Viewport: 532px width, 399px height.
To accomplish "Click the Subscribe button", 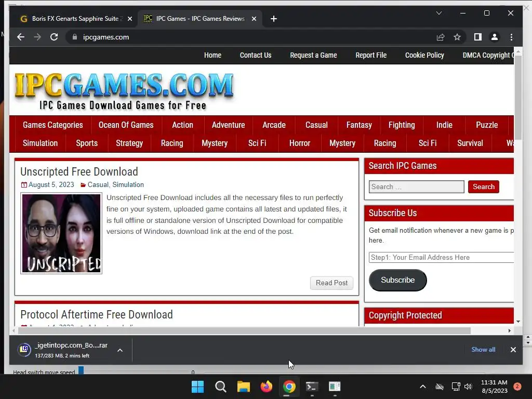I will (x=397, y=280).
